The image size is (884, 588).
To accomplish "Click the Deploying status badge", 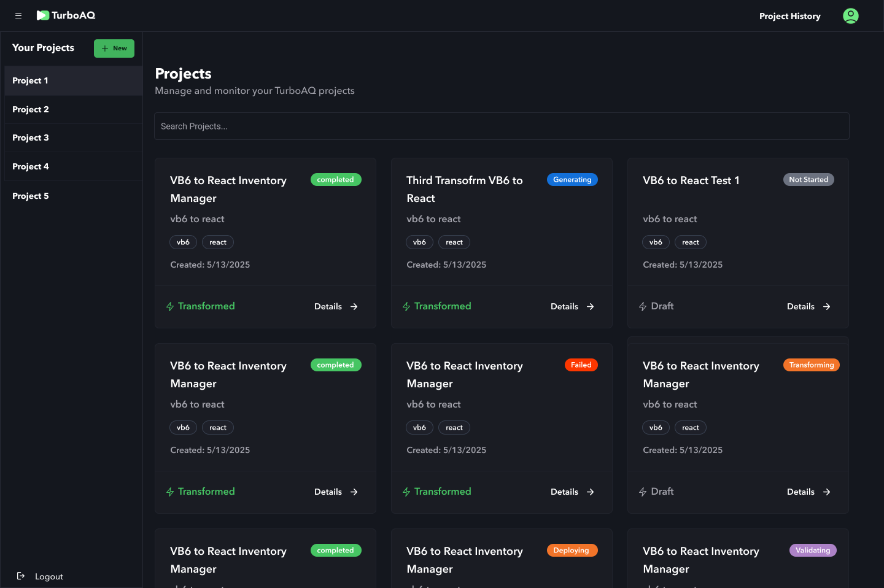I will click(x=572, y=551).
